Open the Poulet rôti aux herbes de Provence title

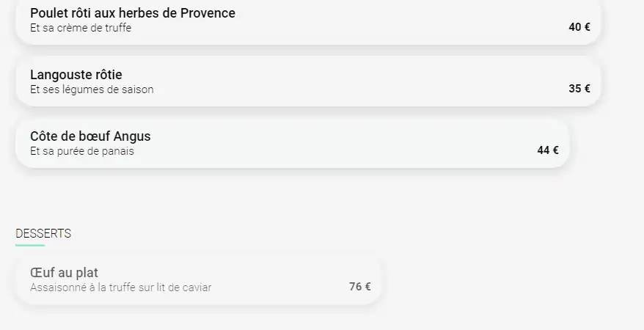[x=133, y=13]
